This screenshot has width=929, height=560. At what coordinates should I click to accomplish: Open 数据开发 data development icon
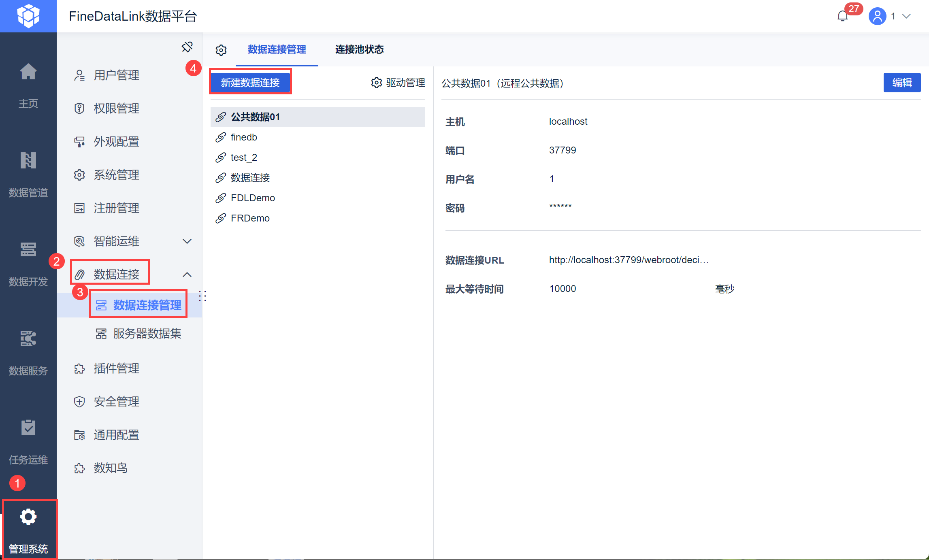point(28,249)
